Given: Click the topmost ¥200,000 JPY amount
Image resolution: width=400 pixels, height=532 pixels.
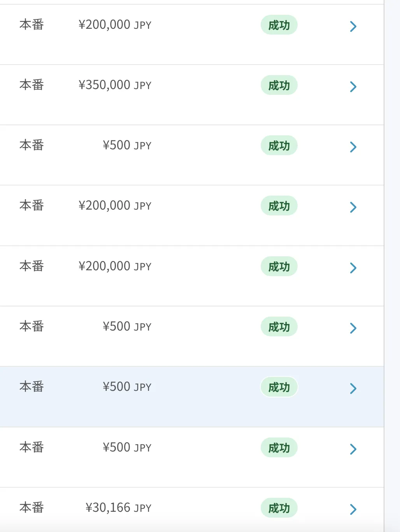Looking at the screenshot, I should tap(115, 24).
